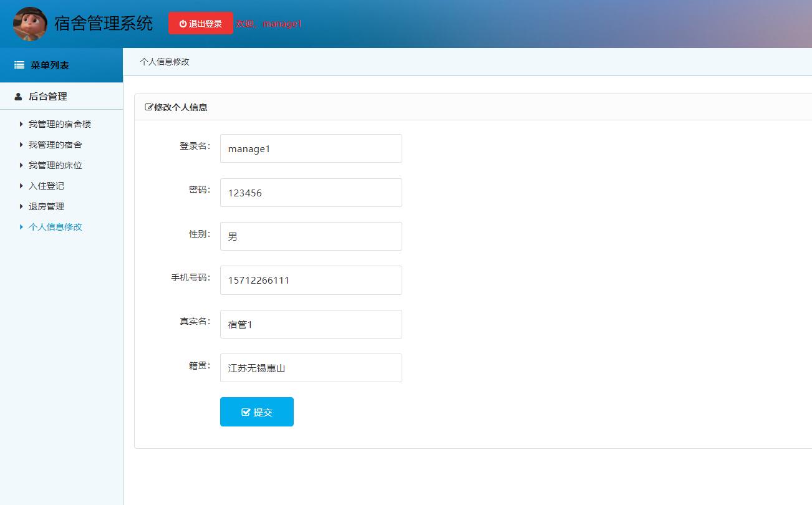Click the 入住登记 sidebar entry
Image resolution: width=812 pixels, height=505 pixels.
[x=46, y=186]
